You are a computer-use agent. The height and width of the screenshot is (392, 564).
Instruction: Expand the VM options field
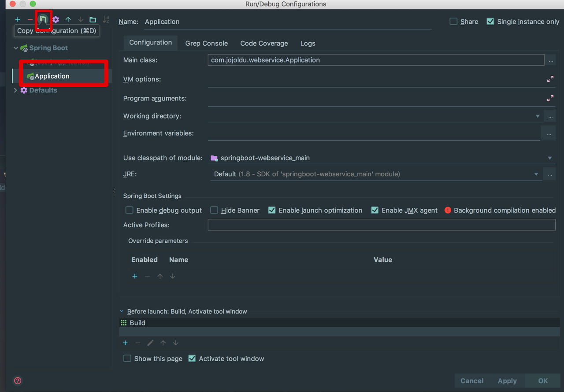(550, 79)
